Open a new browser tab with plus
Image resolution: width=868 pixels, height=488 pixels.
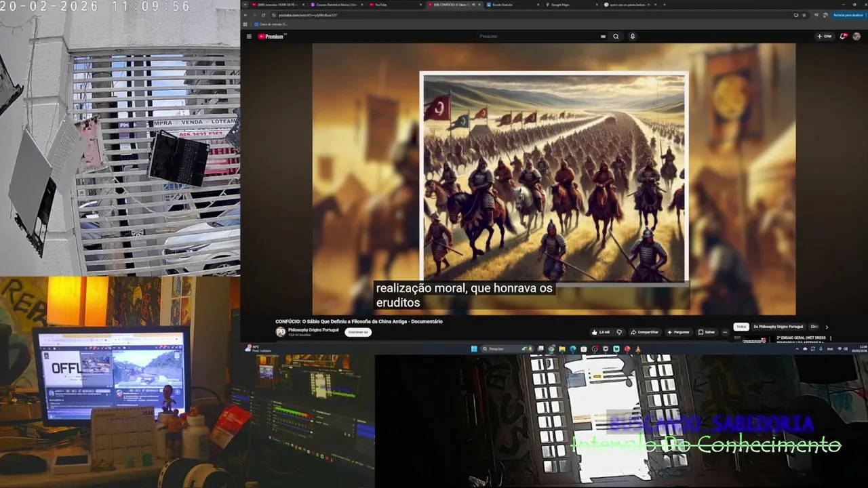[665, 5]
